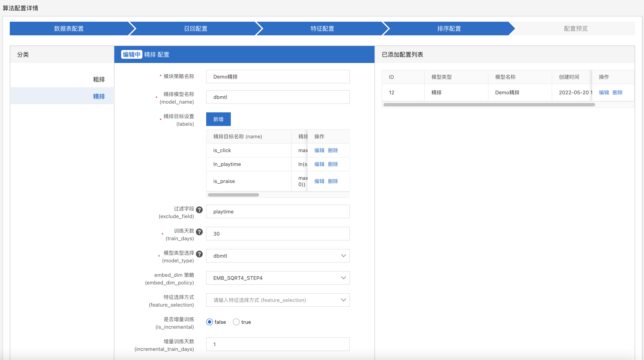Delete config ID 12 in added list
Viewport: 644px width, 360px height.
click(x=617, y=92)
